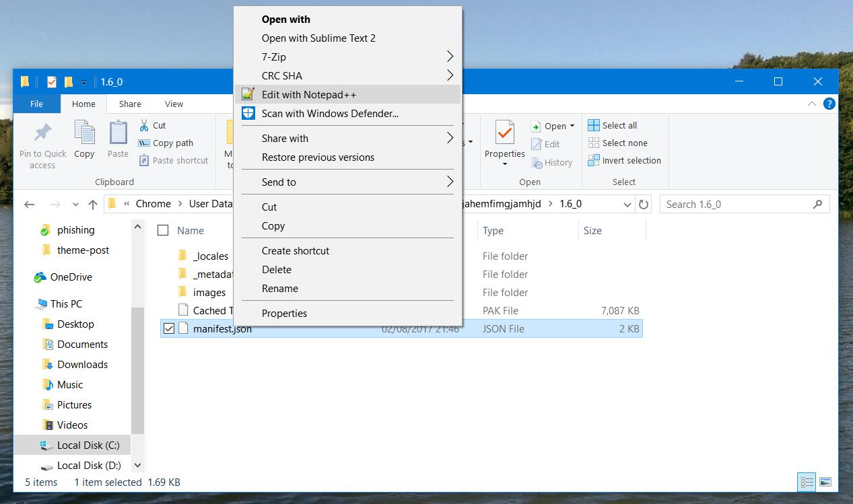Viewport: 853px width, 504px height.
Task: Click the Copy ribbon icon
Action: point(84,132)
